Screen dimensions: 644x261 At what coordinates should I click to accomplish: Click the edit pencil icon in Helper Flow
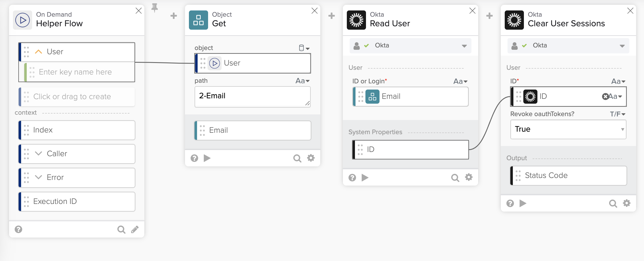point(135,229)
